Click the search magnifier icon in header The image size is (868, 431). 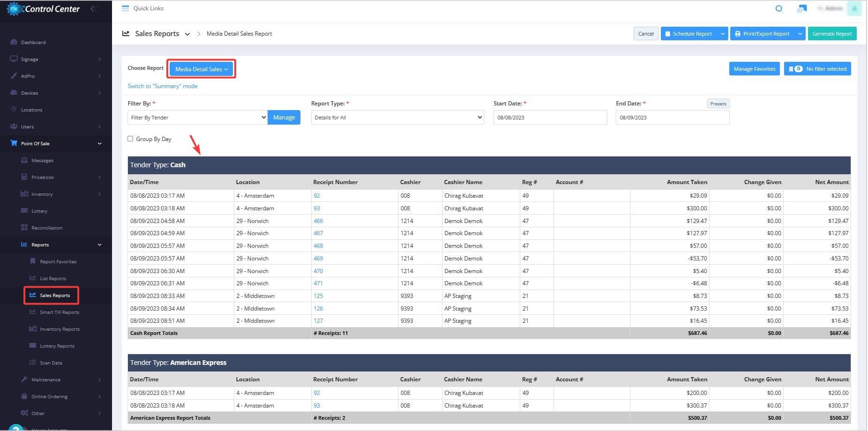point(779,8)
